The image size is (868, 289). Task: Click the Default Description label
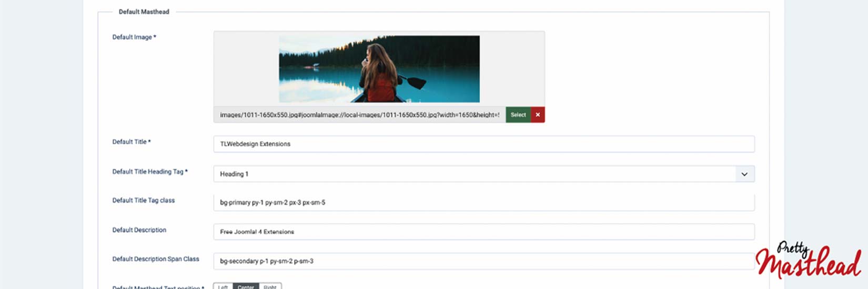click(139, 230)
